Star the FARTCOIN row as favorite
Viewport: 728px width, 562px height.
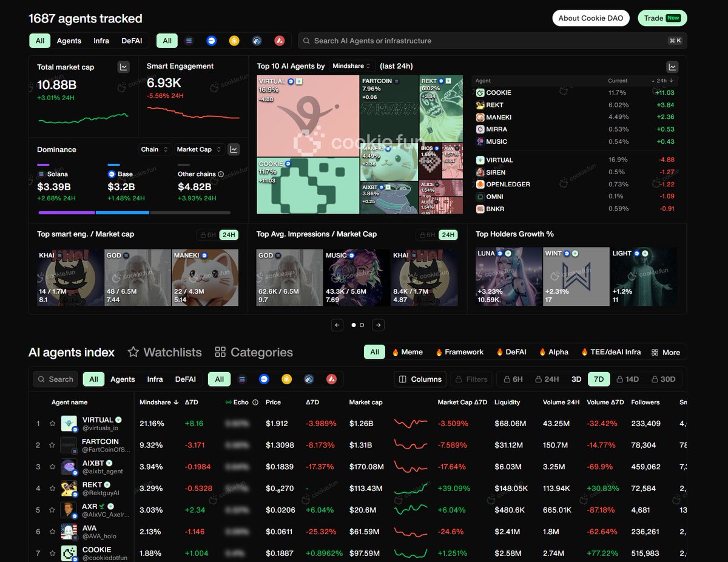[x=53, y=445]
